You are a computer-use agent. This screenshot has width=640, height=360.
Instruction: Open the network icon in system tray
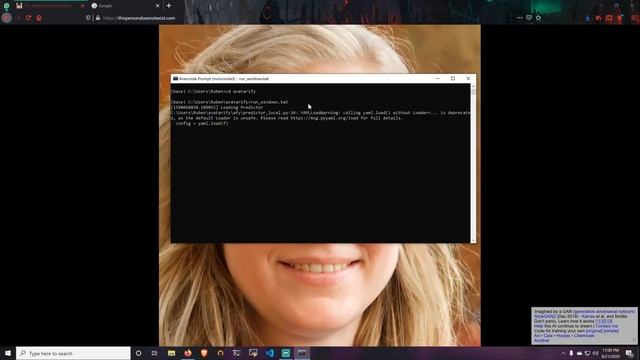[x=587, y=353]
